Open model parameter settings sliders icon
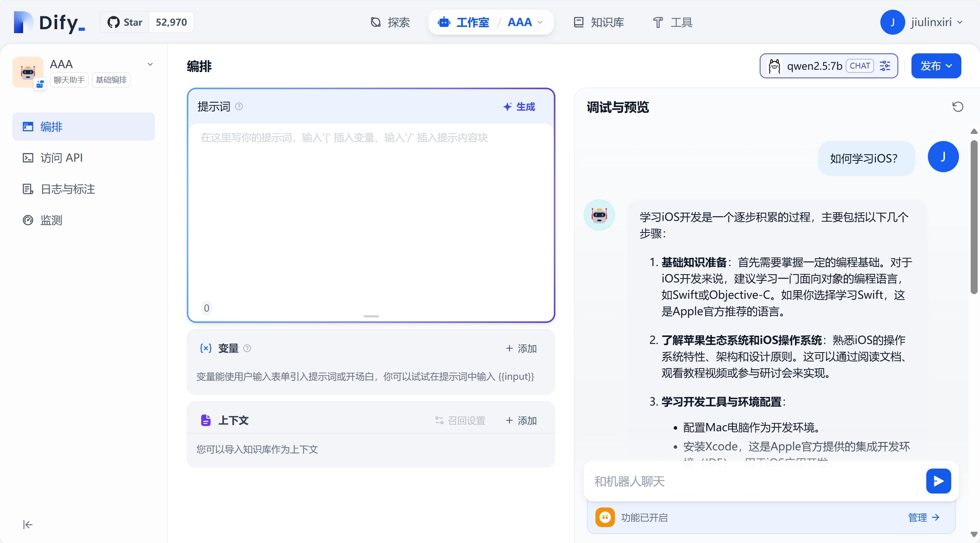 (x=885, y=66)
